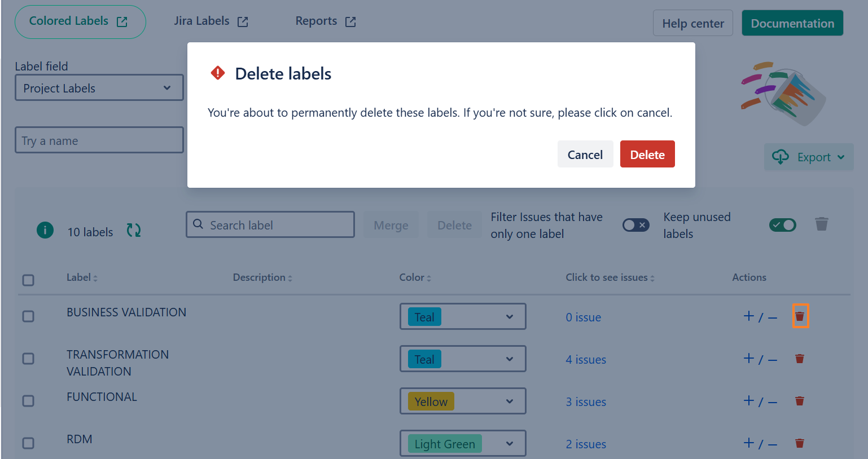
Task: Click the refresh labels icon
Action: pyautogui.click(x=134, y=230)
